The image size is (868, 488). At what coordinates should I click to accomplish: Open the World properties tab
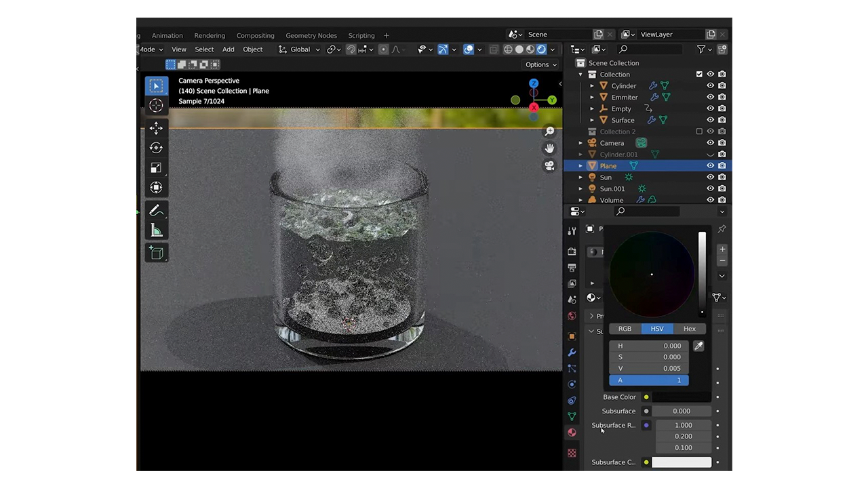point(572,316)
